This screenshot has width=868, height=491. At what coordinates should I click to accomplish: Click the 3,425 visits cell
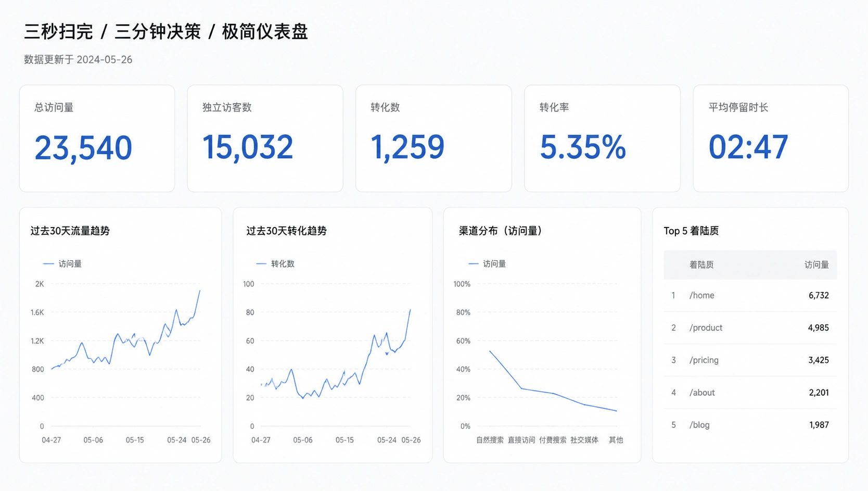819,360
